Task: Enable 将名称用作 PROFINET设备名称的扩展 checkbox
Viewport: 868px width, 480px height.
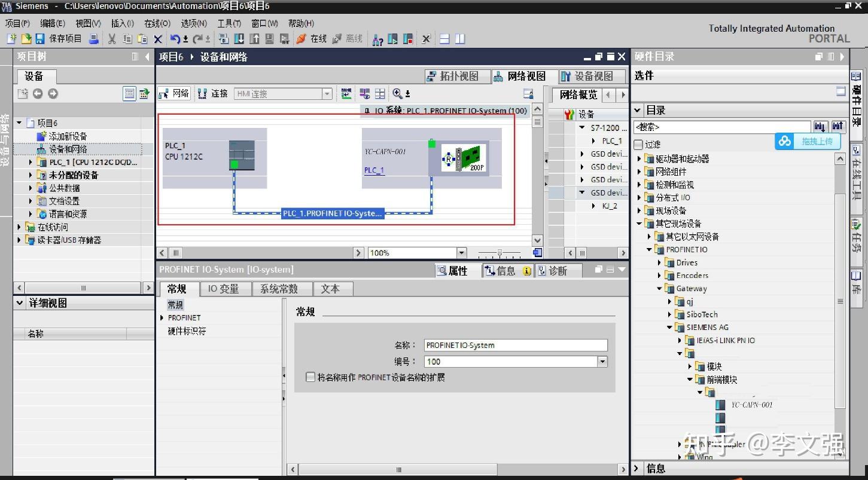Action: click(x=310, y=377)
